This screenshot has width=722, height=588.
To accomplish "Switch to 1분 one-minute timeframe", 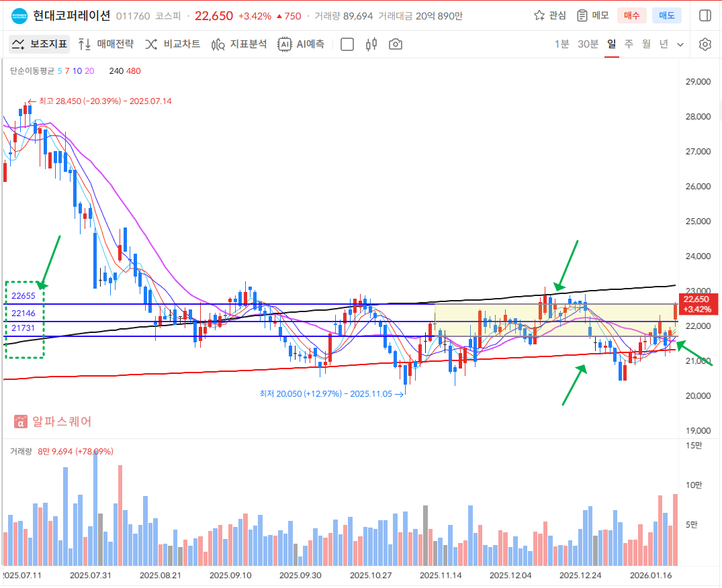I will pyautogui.click(x=561, y=44).
